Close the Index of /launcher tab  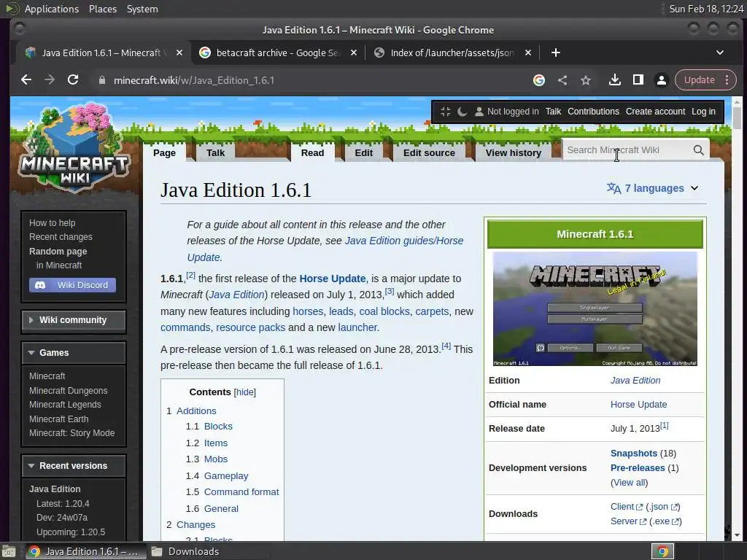pyautogui.click(x=528, y=52)
